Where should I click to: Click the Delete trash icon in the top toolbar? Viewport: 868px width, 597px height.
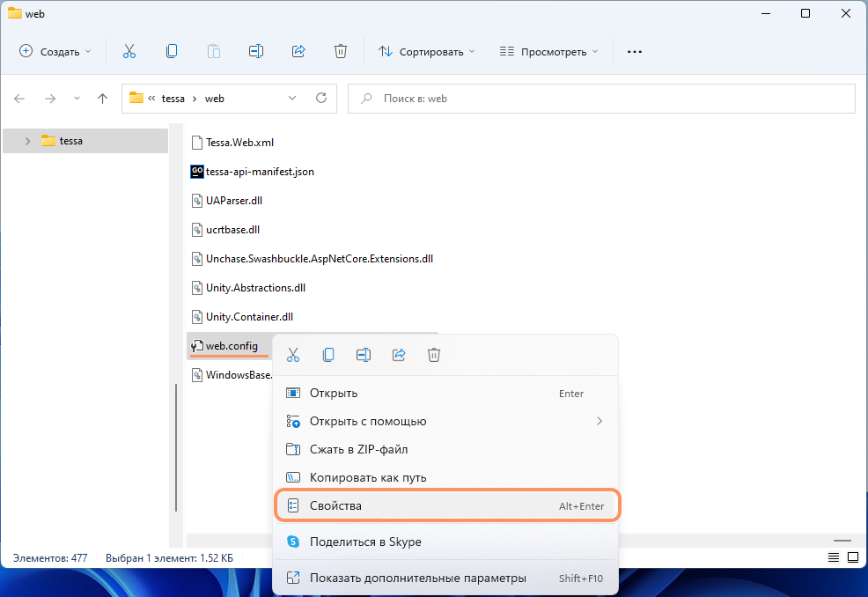coord(341,52)
